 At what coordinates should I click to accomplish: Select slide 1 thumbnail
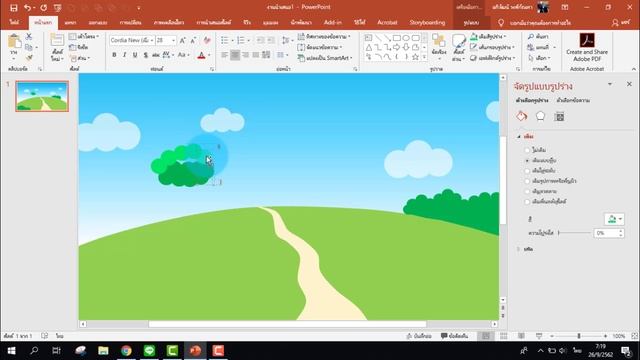tap(42, 96)
